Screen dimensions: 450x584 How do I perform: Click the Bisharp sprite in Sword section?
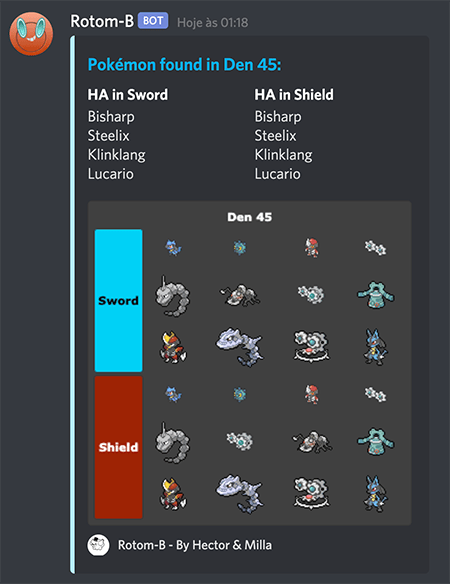tap(173, 347)
